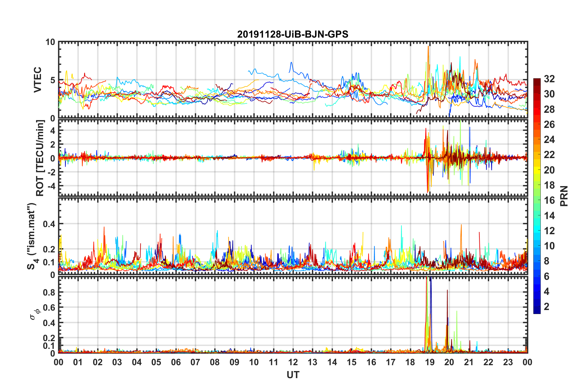Click colorbar tick label 26
The height and width of the screenshot is (392, 586).
pos(549,125)
